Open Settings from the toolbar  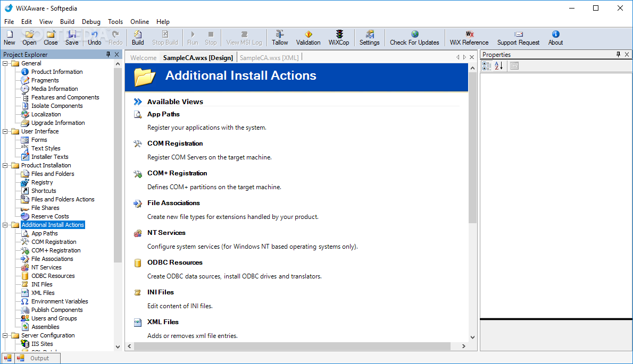[x=369, y=38]
